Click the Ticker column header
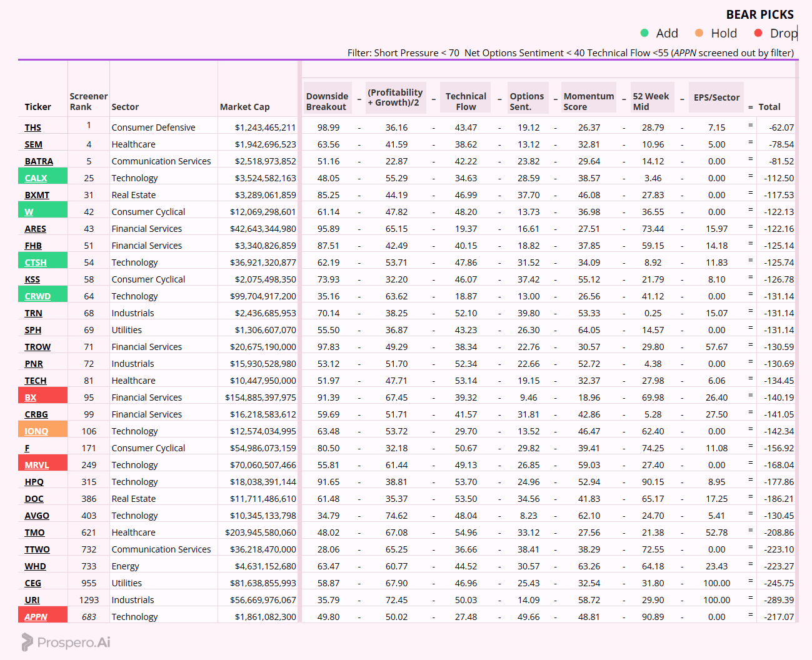Screen dimensions: 812x660 (x=38, y=107)
